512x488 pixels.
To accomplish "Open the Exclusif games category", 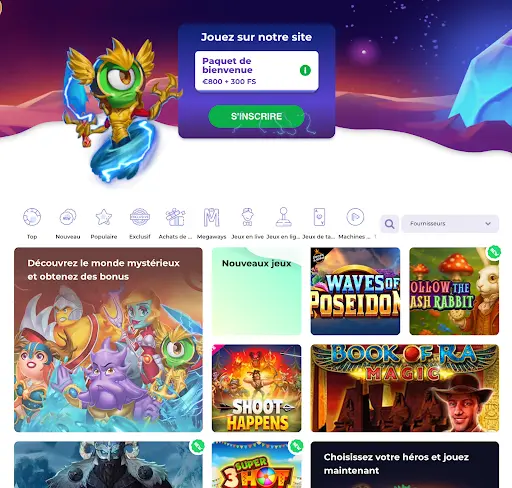I will 140,217.
